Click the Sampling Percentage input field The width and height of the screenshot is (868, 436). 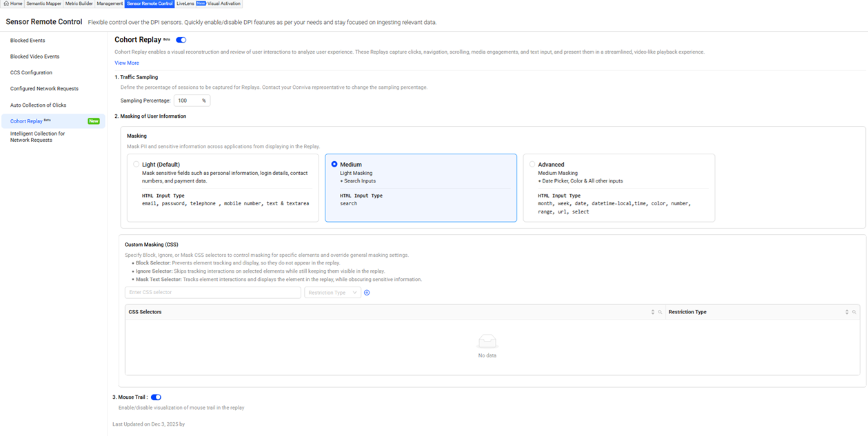[188, 101]
